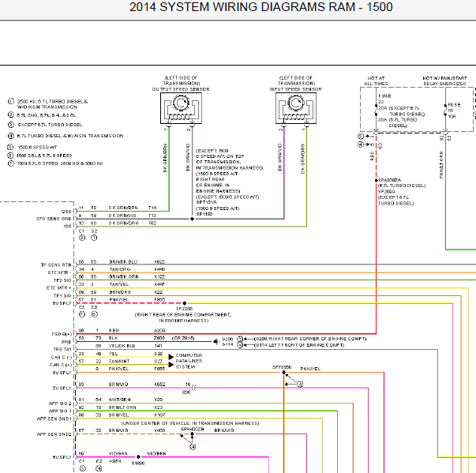476x473 pixels.
Task: Click the SPA209ZA splice dot on red wire
Action: [x=376, y=180]
